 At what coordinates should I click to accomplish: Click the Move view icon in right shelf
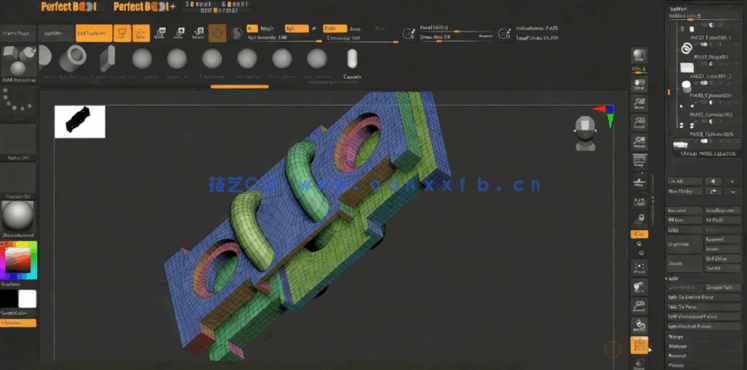point(639,287)
